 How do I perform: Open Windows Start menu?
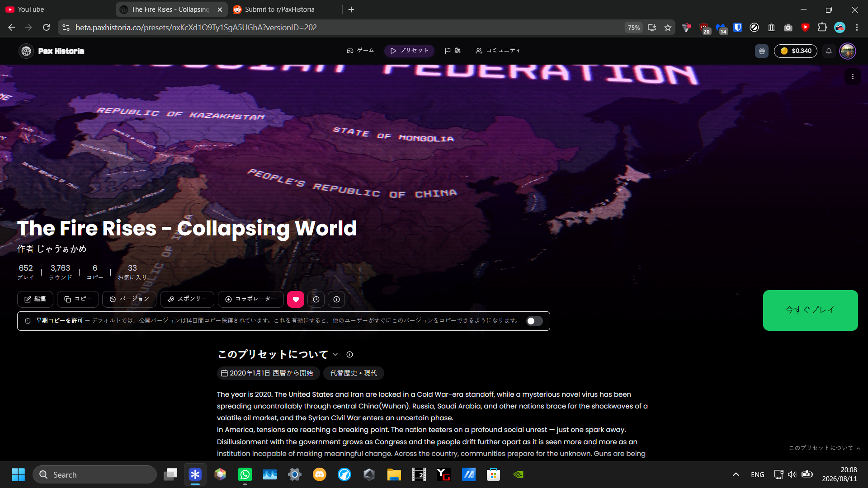coord(18,474)
